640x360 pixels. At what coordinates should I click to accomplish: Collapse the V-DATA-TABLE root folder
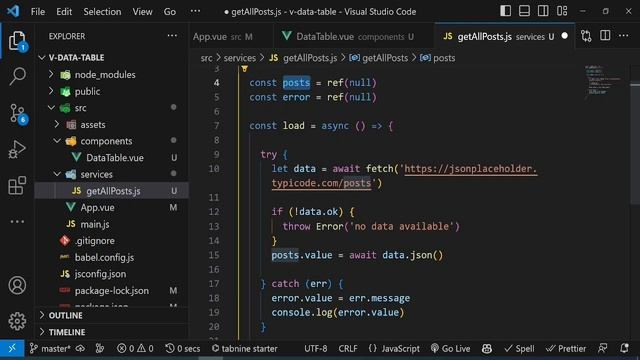pos(42,58)
